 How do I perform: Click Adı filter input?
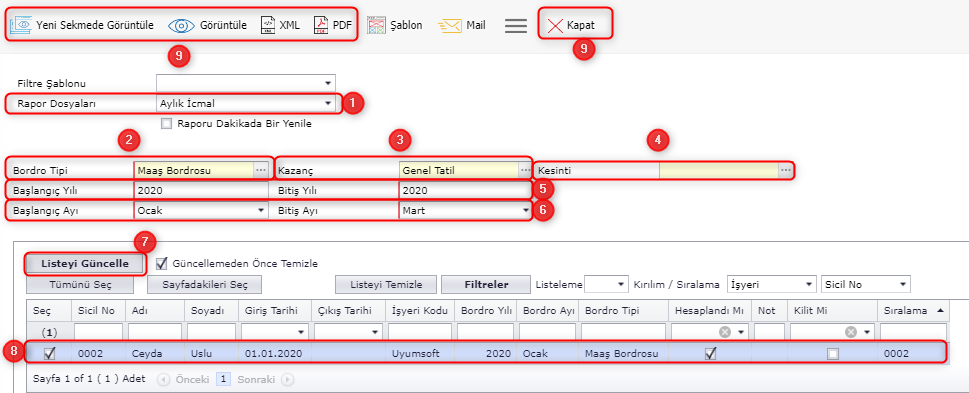point(155,332)
